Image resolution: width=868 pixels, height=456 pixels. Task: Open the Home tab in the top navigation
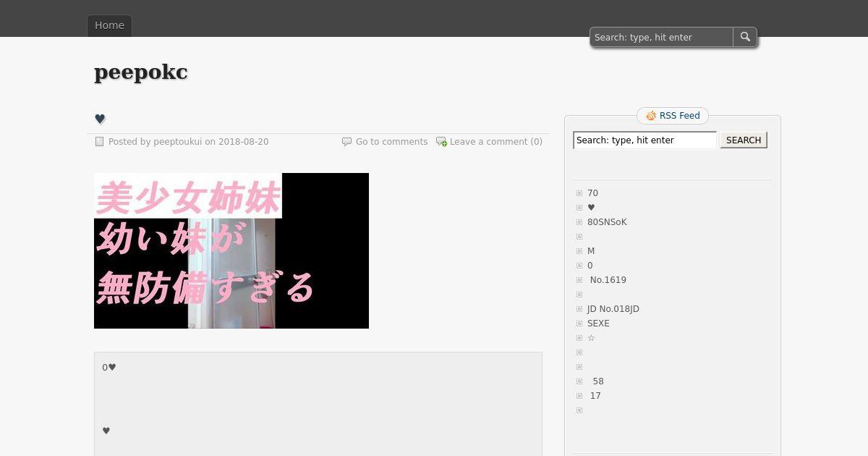pyautogui.click(x=109, y=25)
